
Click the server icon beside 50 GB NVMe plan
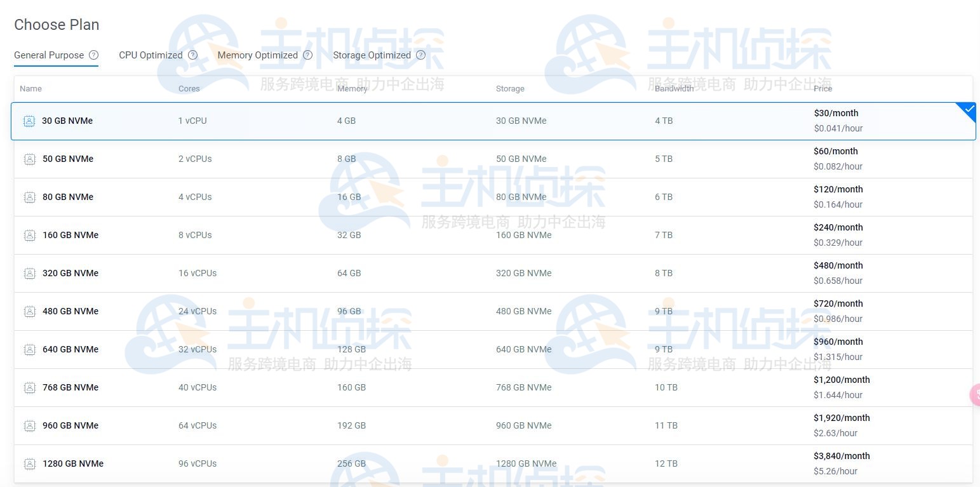[29, 159]
